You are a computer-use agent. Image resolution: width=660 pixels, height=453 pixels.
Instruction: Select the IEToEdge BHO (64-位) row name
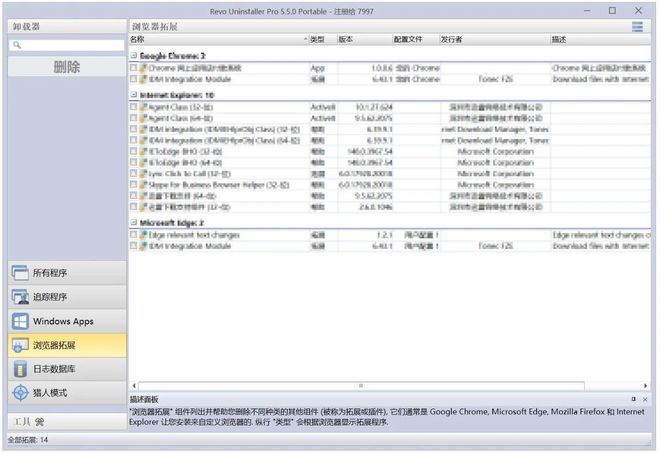(185, 163)
